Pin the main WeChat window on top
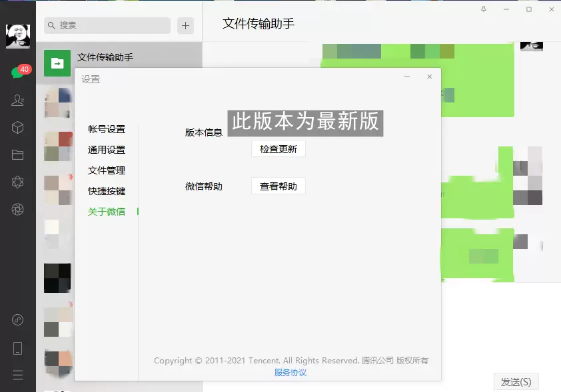Image resolution: width=561 pixels, height=392 pixels. 484,9
